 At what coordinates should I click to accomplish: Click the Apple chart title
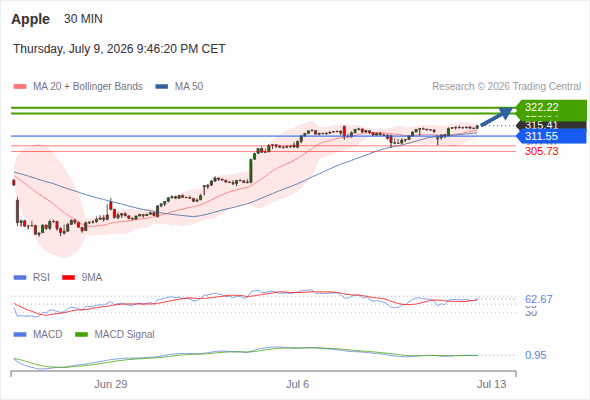[x=30, y=19]
